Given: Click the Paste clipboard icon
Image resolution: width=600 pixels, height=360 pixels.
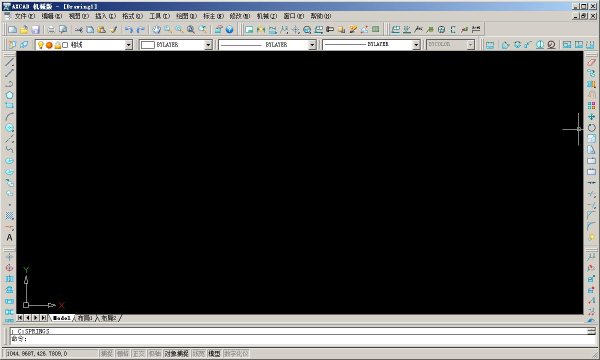Looking at the screenshot, I should coord(102,29).
